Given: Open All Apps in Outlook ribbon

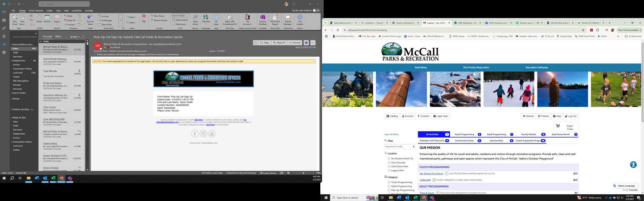Looking at the screenshot, I should (216, 20).
